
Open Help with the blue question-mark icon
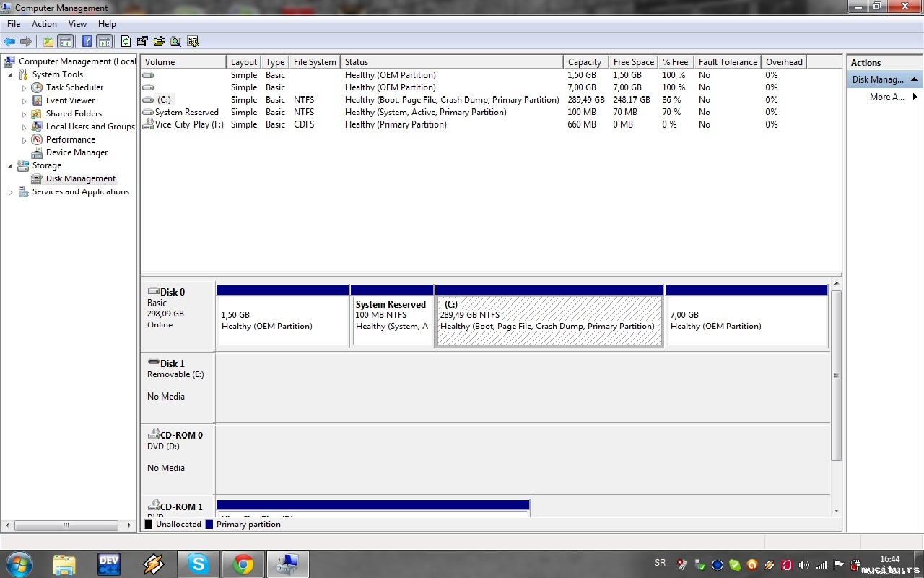87,42
